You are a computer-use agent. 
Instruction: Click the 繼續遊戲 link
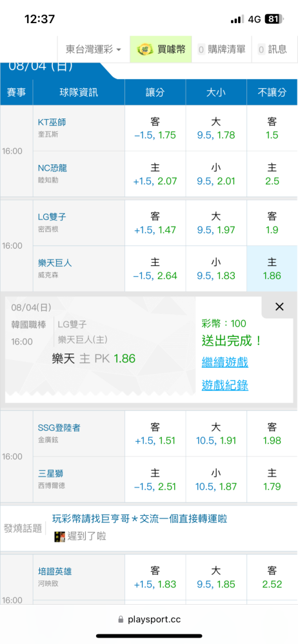click(224, 362)
